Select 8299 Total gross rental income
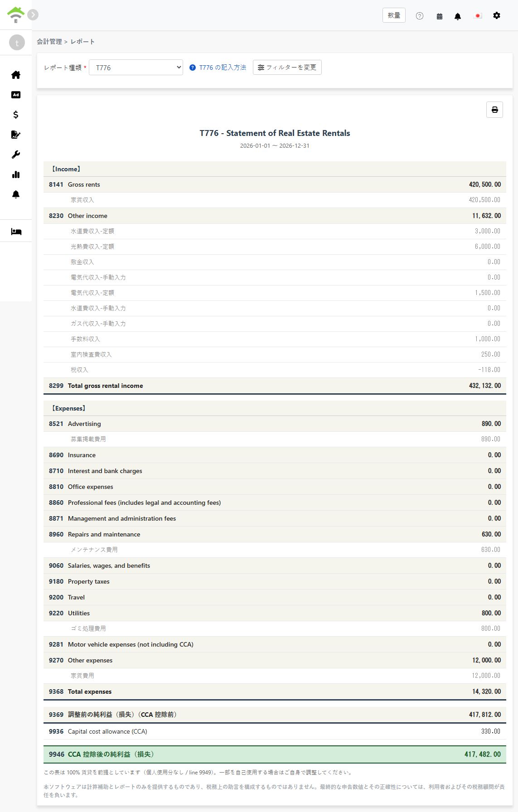Image resolution: width=518 pixels, height=812 pixels. [275, 386]
